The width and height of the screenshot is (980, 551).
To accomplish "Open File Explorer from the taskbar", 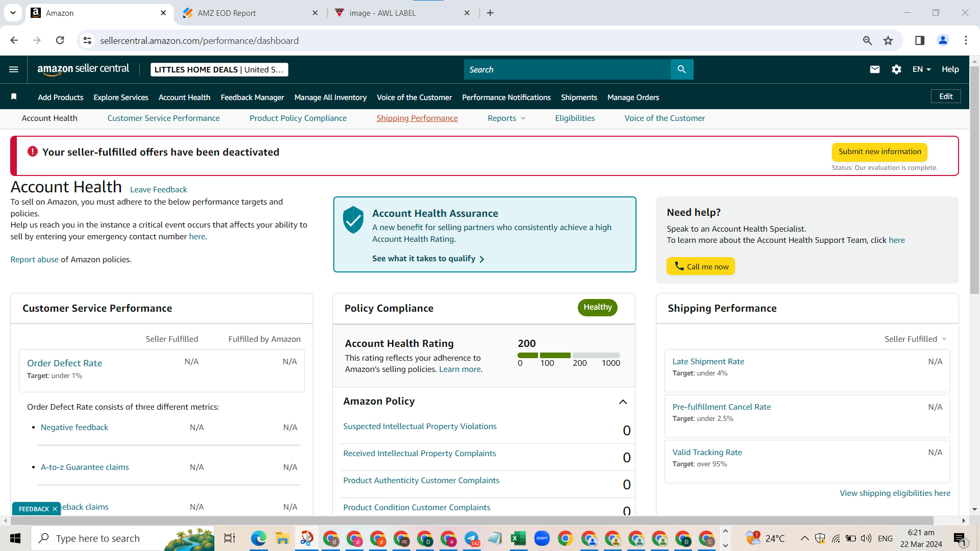I will pyautogui.click(x=282, y=538).
